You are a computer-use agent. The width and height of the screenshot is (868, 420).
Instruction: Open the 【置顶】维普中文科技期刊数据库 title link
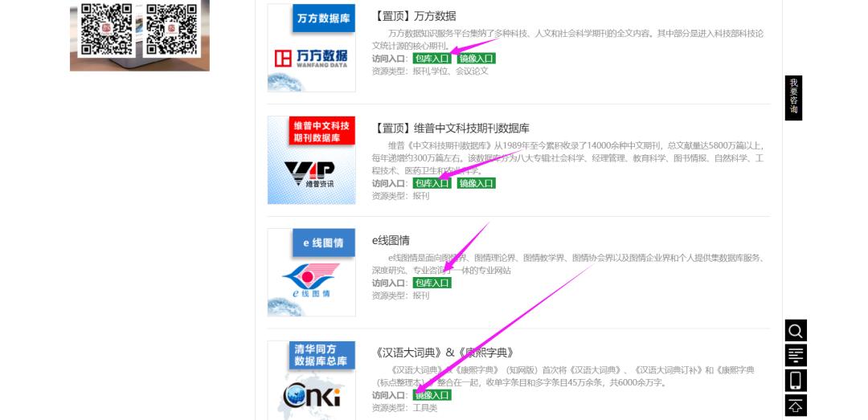pyautogui.click(x=451, y=128)
